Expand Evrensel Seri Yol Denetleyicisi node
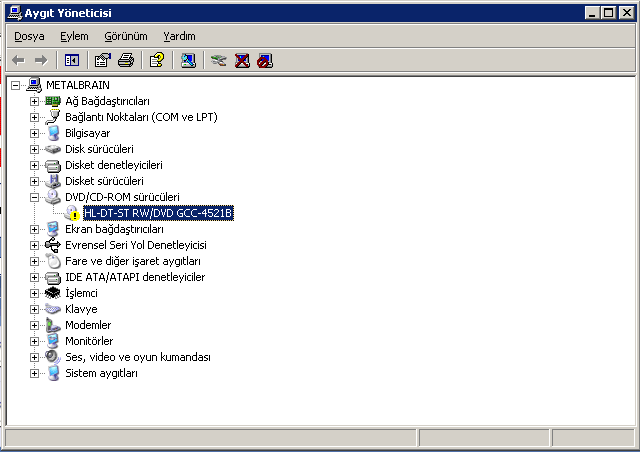This screenshot has width=640, height=452. 34,245
